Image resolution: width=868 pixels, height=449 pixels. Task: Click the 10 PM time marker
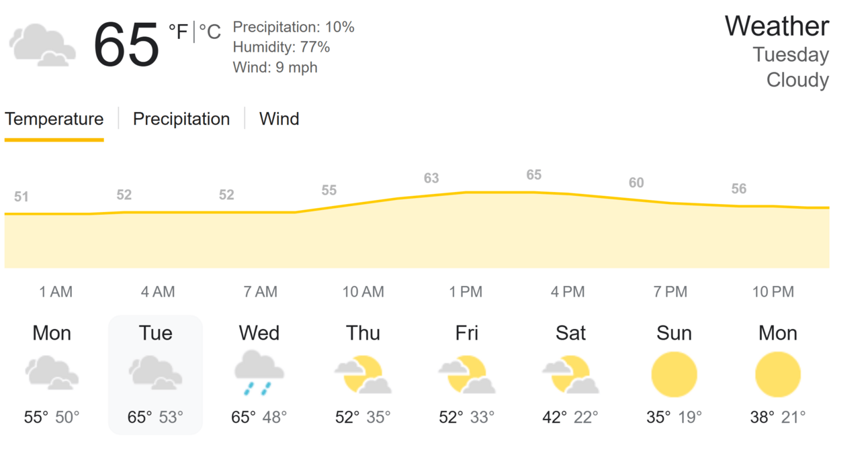(x=773, y=292)
